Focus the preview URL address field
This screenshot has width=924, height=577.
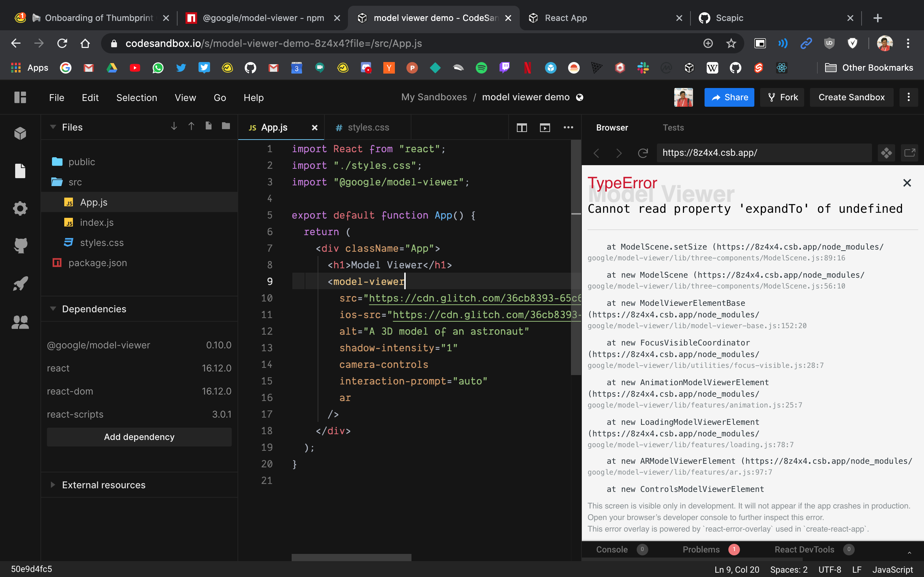click(764, 153)
